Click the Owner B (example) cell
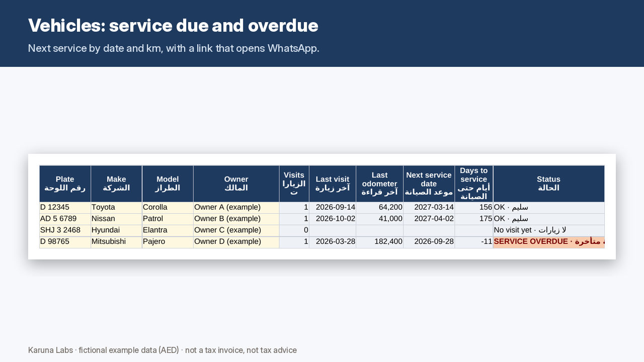644x362 pixels. (236, 219)
